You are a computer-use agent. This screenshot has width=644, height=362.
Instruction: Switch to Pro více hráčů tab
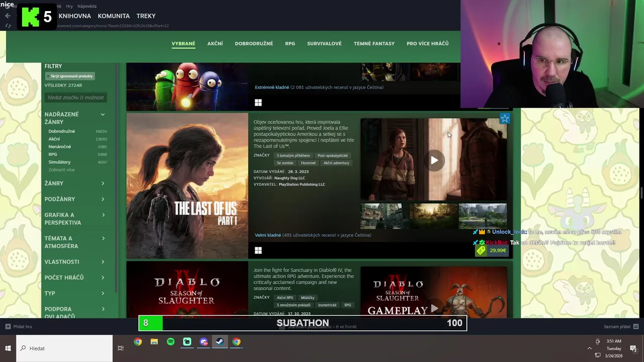427,44
